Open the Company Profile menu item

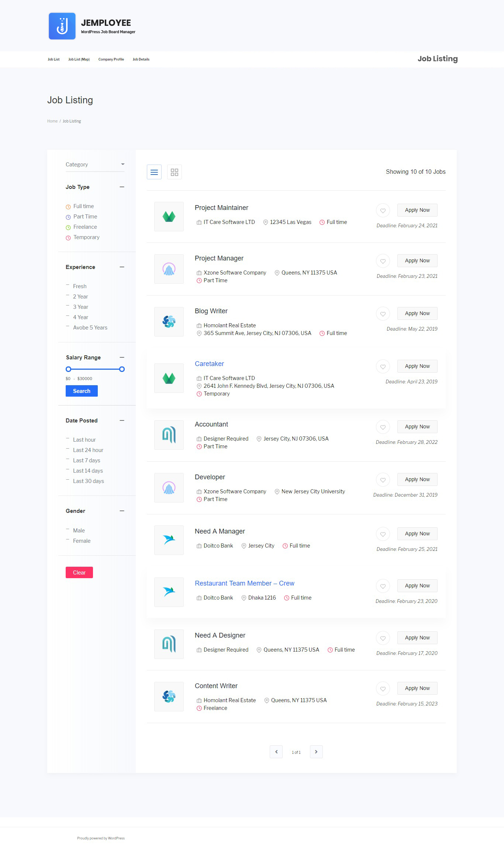click(x=111, y=59)
